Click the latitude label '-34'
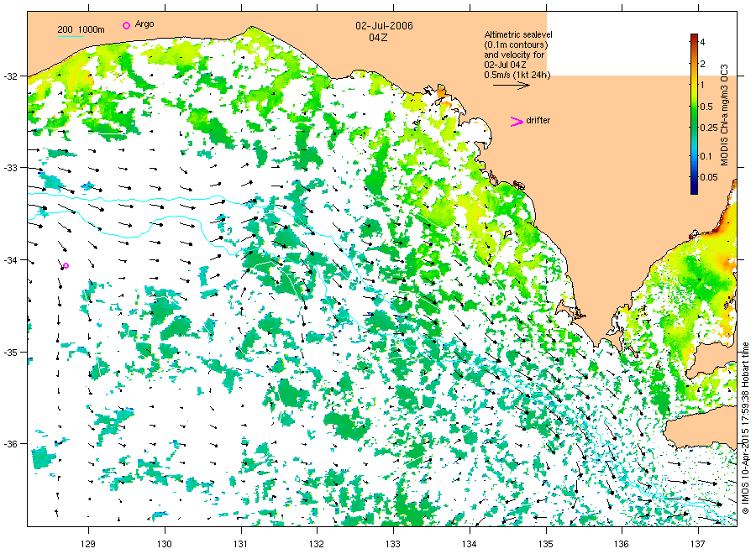756x554 pixels. 10,260
